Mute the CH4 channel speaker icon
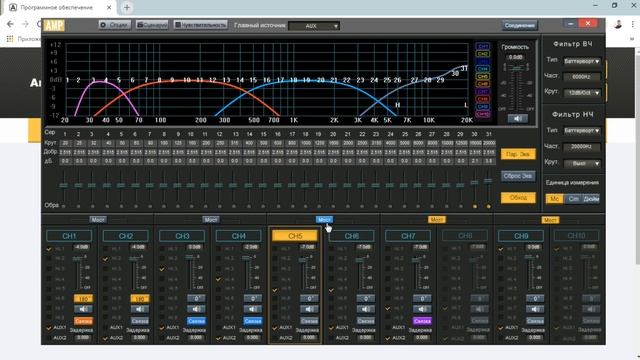640x360 pixels. 253,309
